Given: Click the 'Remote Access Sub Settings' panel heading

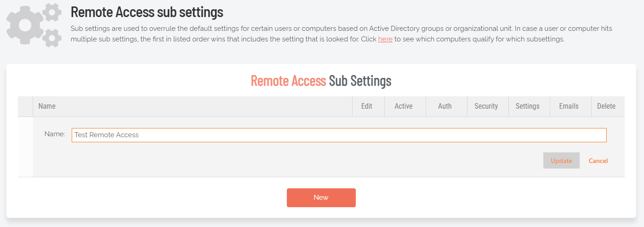Looking at the screenshot, I should [x=321, y=81].
